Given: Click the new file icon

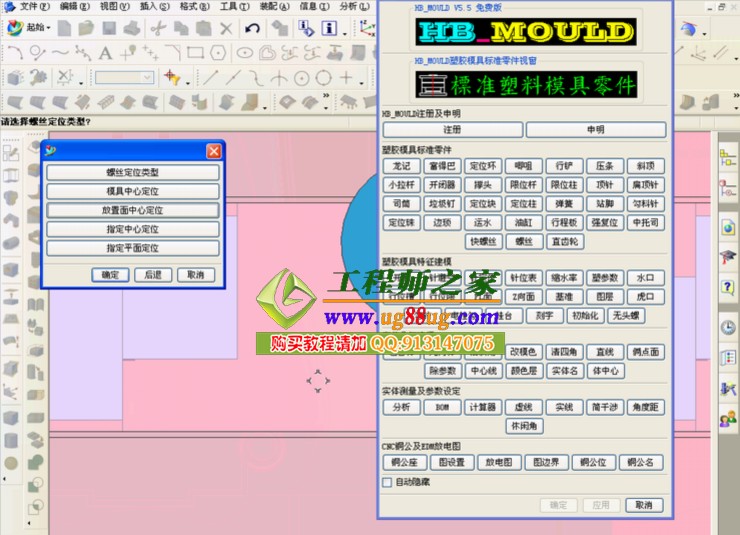Looking at the screenshot, I should tap(64, 29).
